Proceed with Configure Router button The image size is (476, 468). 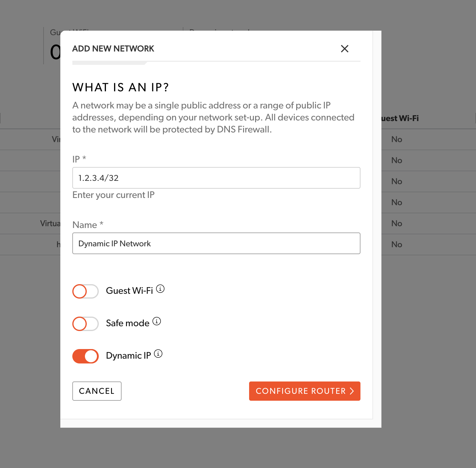[304, 391]
